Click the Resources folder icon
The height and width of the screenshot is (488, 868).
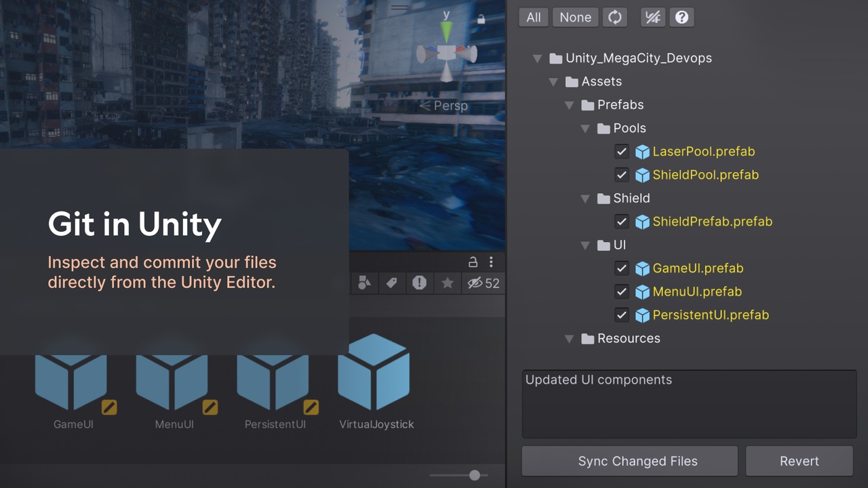(x=588, y=339)
